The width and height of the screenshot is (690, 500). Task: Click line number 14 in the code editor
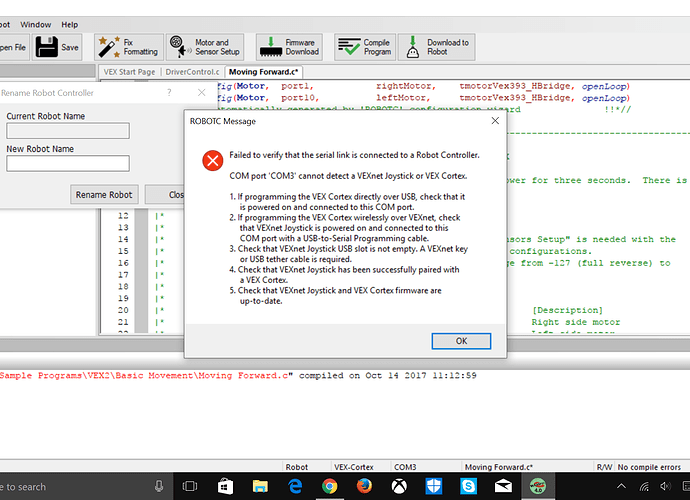coord(123,239)
